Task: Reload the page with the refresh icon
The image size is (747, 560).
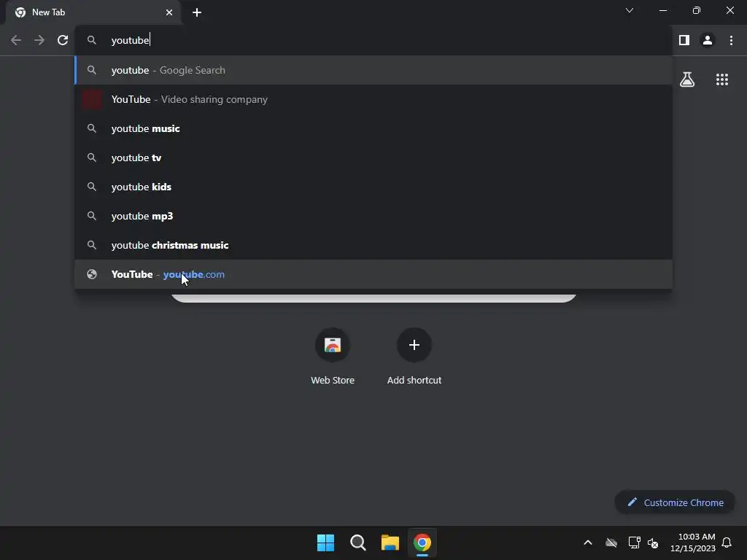Action: pos(63,41)
